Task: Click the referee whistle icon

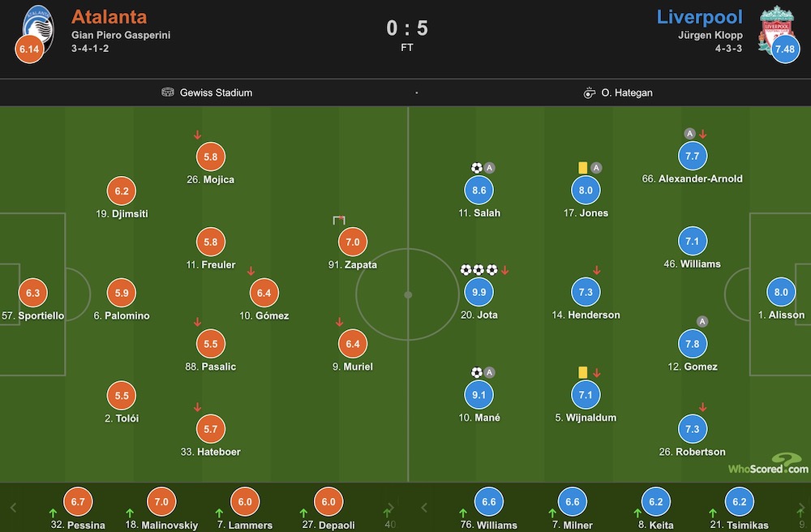Action: tap(589, 92)
